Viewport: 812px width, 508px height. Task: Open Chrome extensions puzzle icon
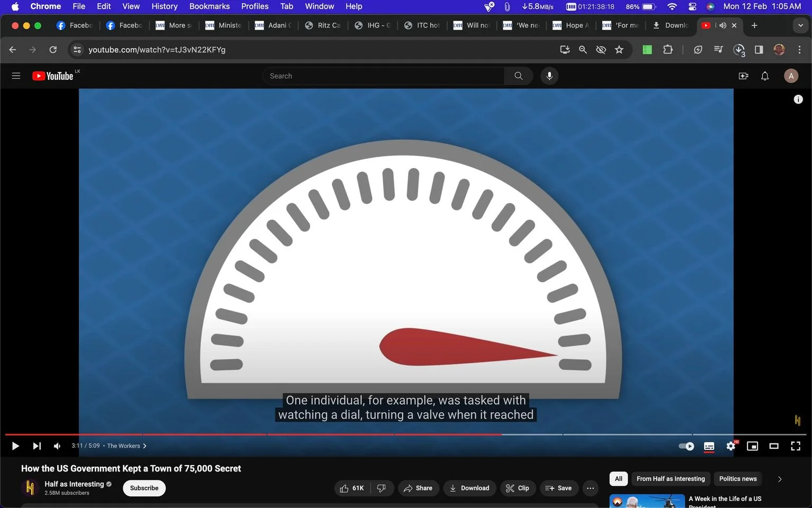[x=668, y=49]
